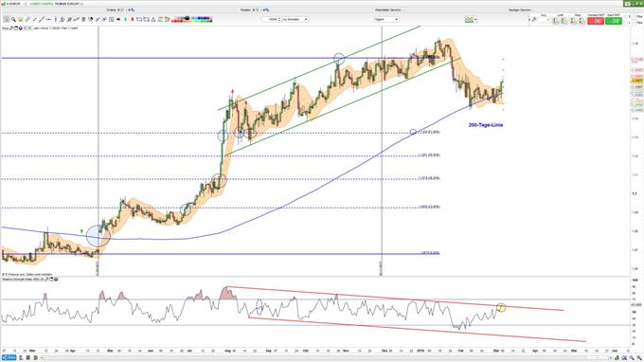644x362 pixels.
Task: Click the green buy market button
Action: 614,21
